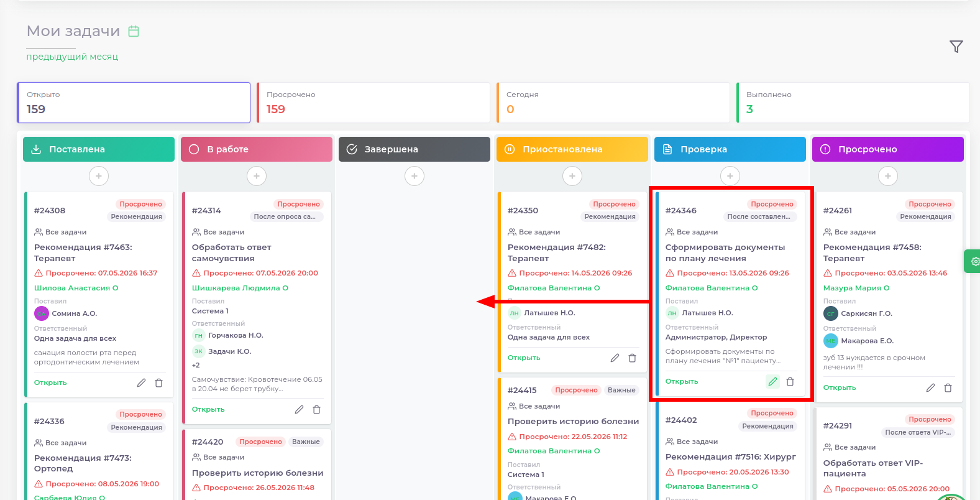Screen dimensions: 980x500
Task: Select the Сегодня counter card
Action: (x=613, y=103)
